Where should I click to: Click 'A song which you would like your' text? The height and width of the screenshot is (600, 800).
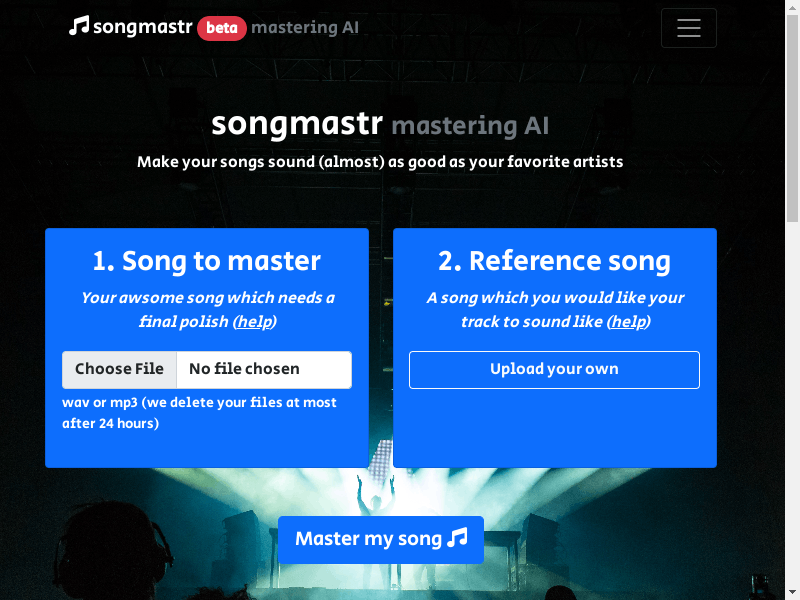pyautogui.click(x=555, y=297)
